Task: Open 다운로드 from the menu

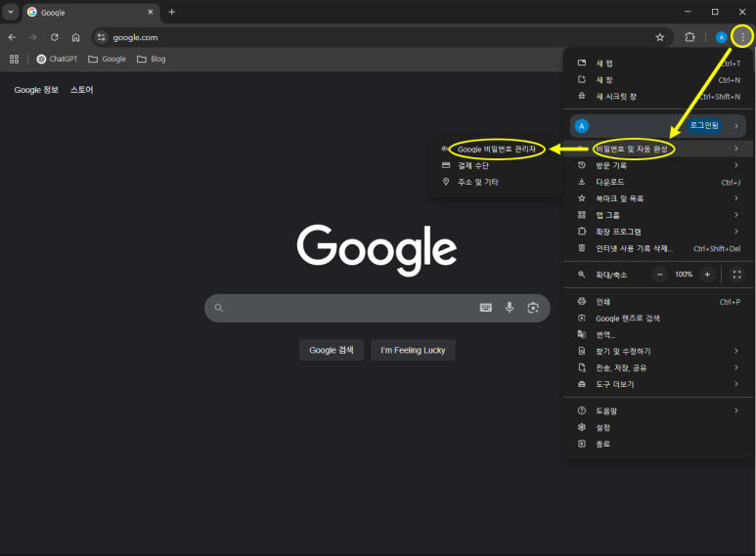Action: pyautogui.click(x=657, y=182)
